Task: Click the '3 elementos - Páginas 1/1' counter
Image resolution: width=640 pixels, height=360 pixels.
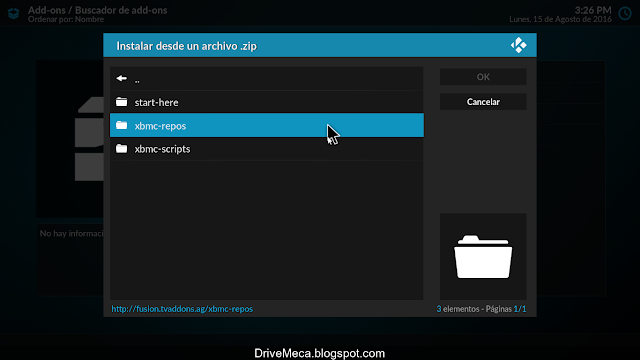Action: coord(481,309)
